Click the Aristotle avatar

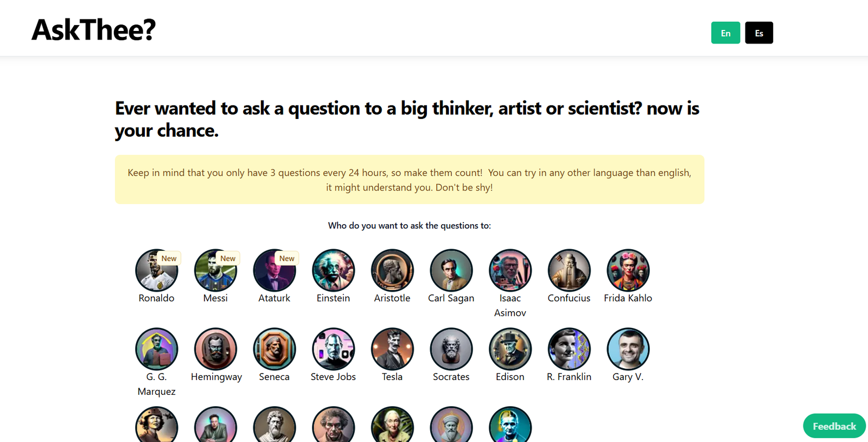click(392, 270)
